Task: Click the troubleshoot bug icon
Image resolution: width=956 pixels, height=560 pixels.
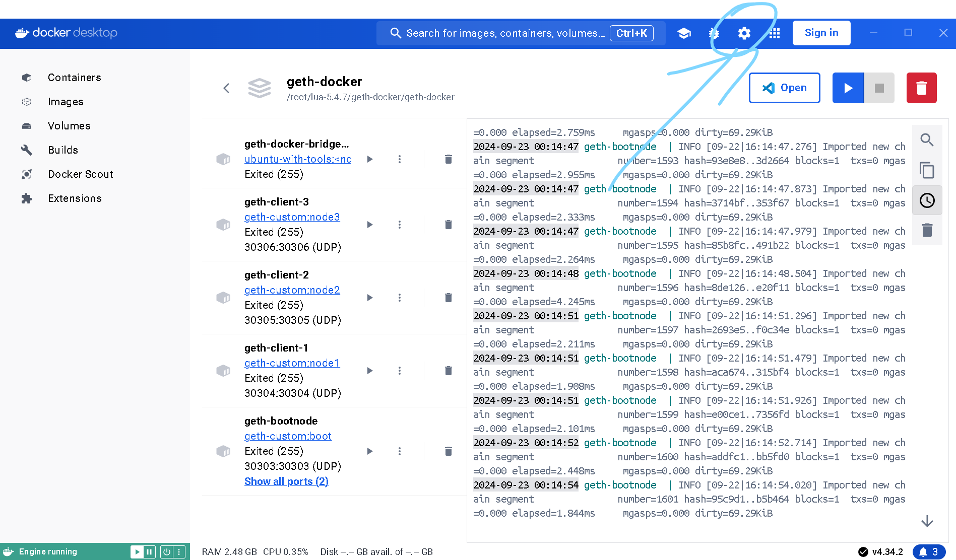Action: pyautogui.click(x=714, y=33)
